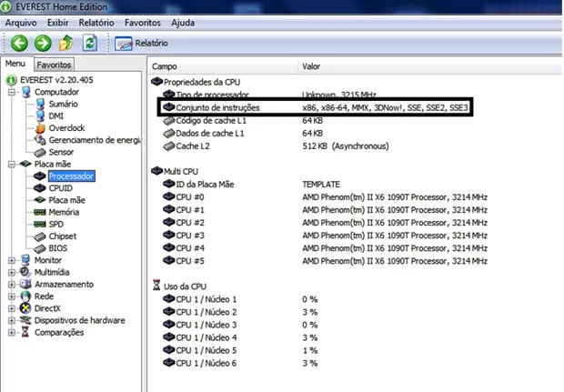Select the Código de cache L1 row

coord(243,121)
